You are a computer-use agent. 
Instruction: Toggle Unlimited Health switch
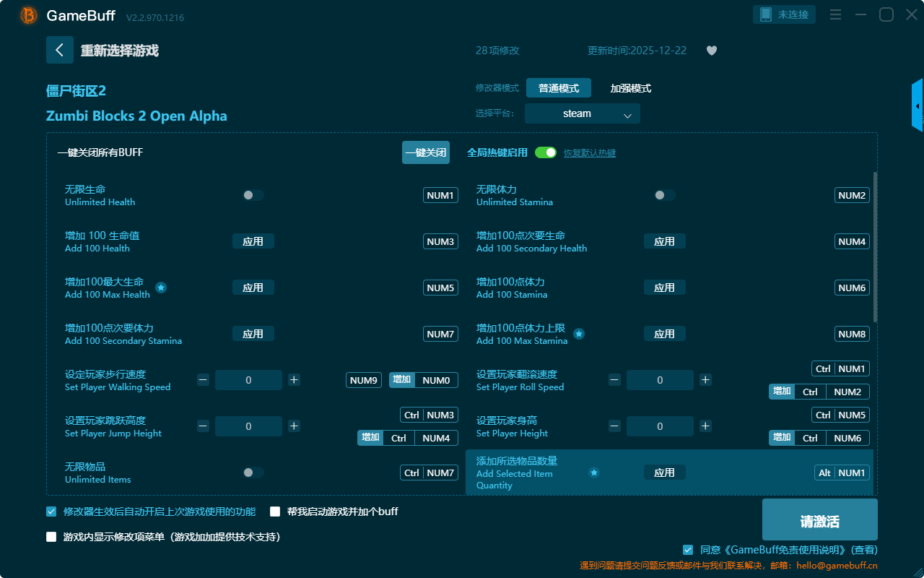tap(253, 195)
